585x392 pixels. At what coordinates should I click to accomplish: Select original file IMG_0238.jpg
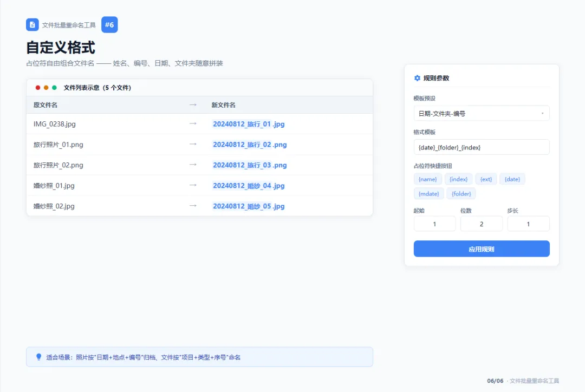click(55, 124)
